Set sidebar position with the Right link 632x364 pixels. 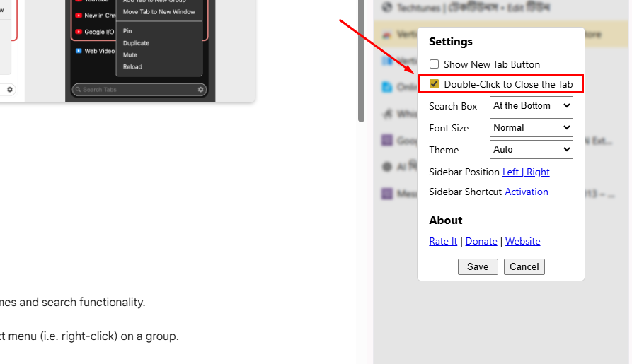tap(538, 172)
